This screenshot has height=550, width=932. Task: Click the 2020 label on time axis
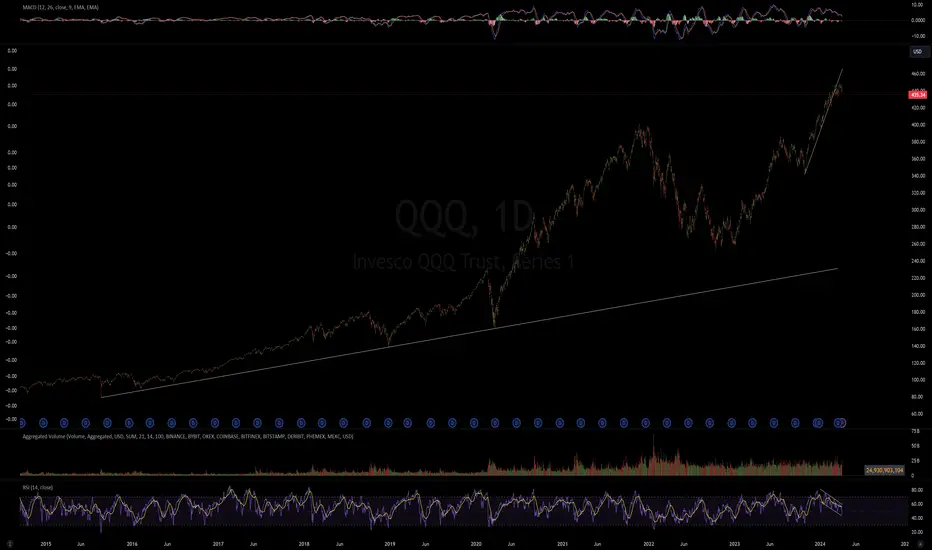(476, 544)
